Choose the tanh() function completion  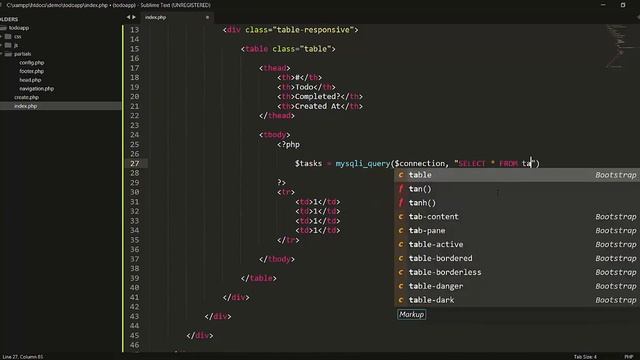(x=517, y=203)
